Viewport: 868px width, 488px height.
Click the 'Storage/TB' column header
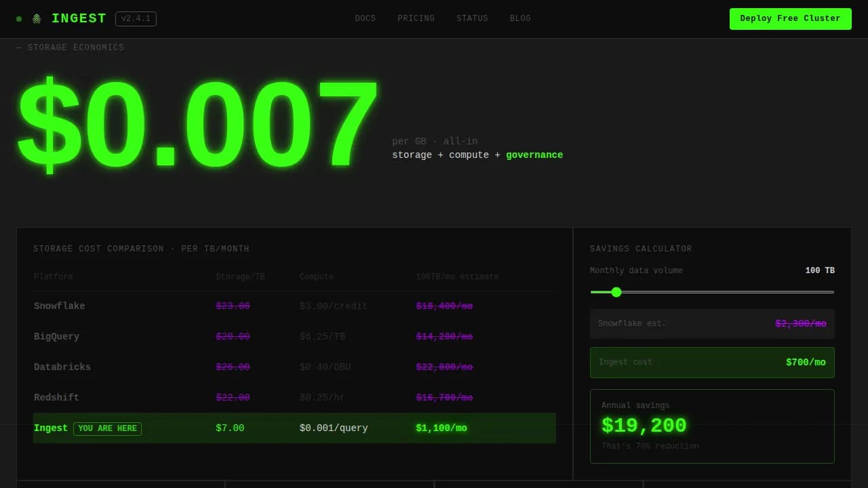[x=240, y=277]
